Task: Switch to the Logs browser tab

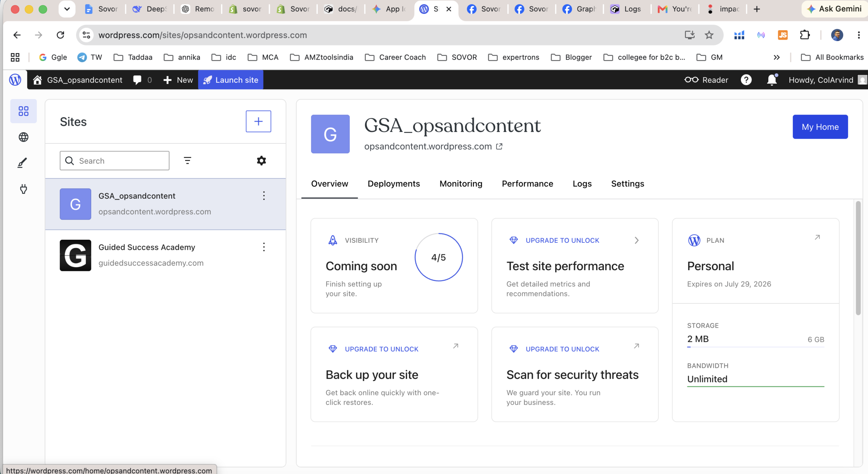Action: click(626, 9)
